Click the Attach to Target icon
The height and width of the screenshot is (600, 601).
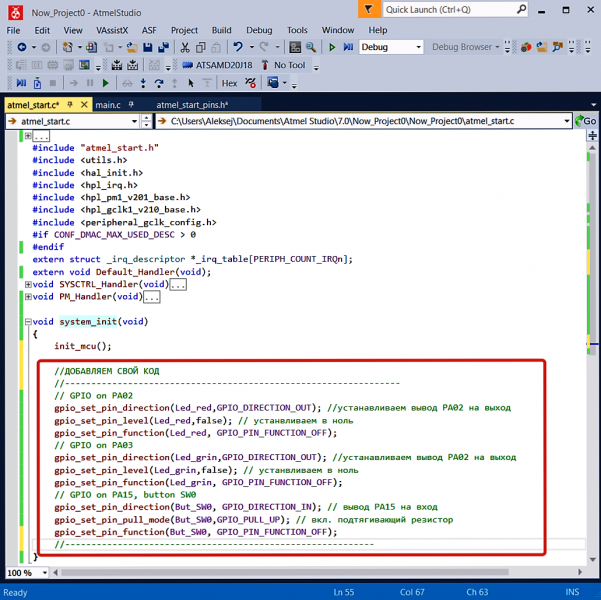[37, 83]
